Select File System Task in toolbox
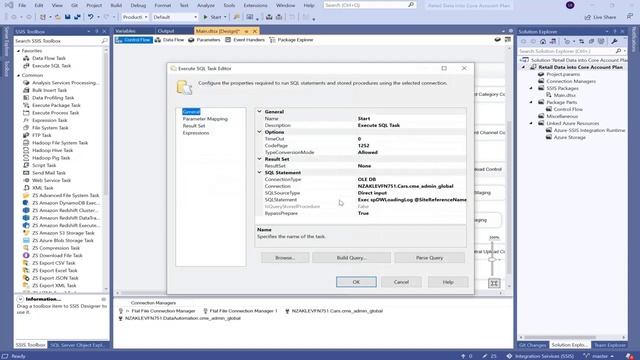640x360 pixels. coord(50,128)
